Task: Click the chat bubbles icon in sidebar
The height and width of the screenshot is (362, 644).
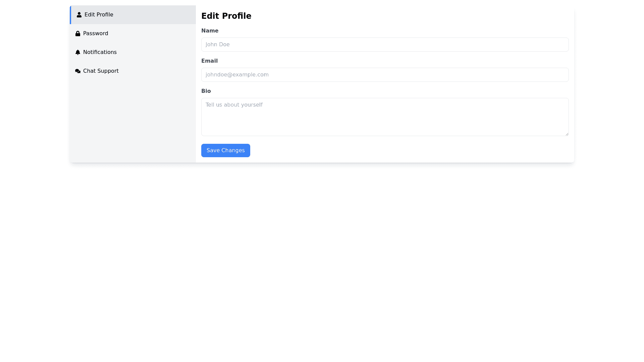Action: pos(78,71)
